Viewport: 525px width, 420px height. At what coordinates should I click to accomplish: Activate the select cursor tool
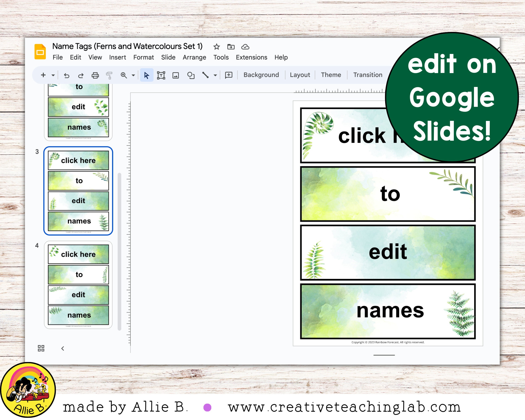point(146,75)
